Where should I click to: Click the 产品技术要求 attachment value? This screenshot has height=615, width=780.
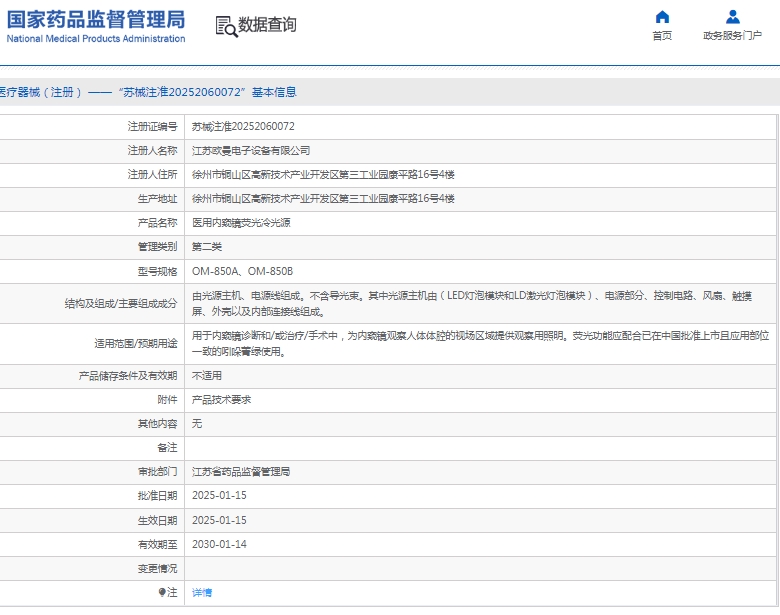221,400
